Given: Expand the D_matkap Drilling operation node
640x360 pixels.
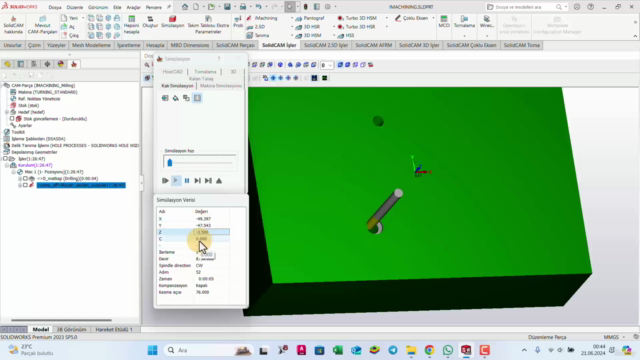Looking at the screenshot, I should [20, 178].
